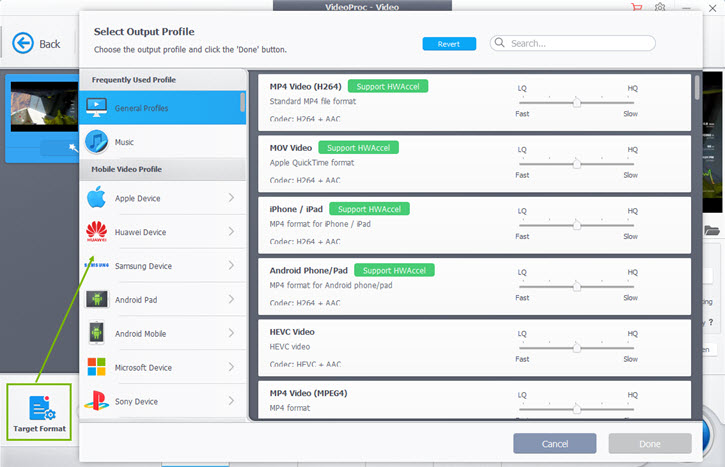The image size is (725, 467).
Task: Click the Microsoft Device logo icon
Action: click(x=97, y=367)
